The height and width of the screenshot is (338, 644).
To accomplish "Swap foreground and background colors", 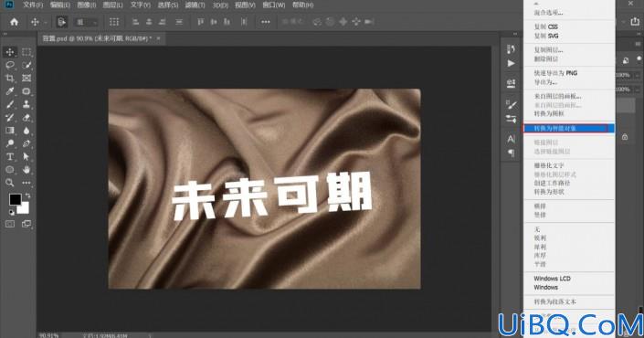I will [x=27, y=195].
